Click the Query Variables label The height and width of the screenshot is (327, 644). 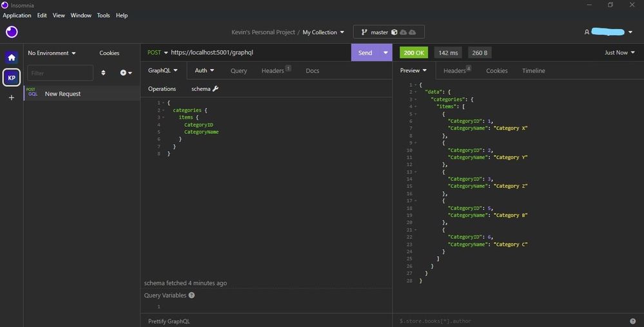(165, 295)
